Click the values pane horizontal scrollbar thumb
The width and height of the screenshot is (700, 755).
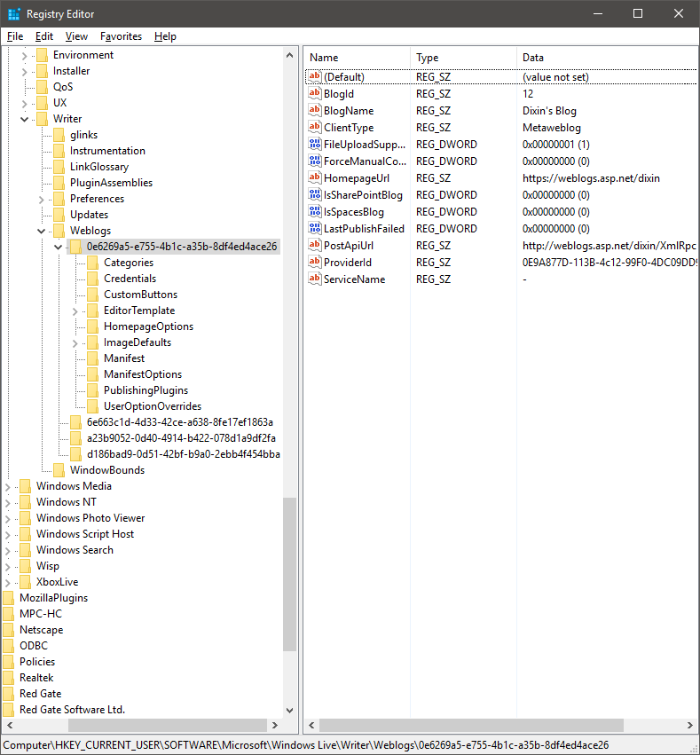click(471, 725)
